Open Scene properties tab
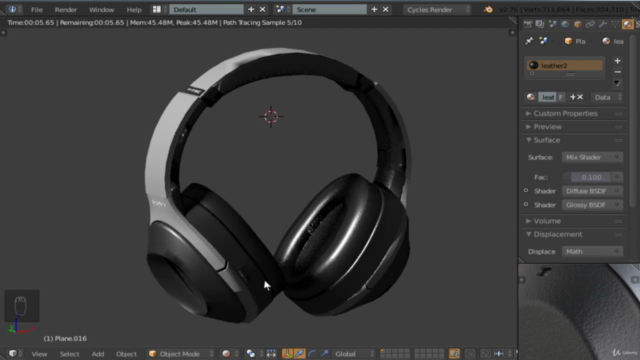 click(553, 24)
